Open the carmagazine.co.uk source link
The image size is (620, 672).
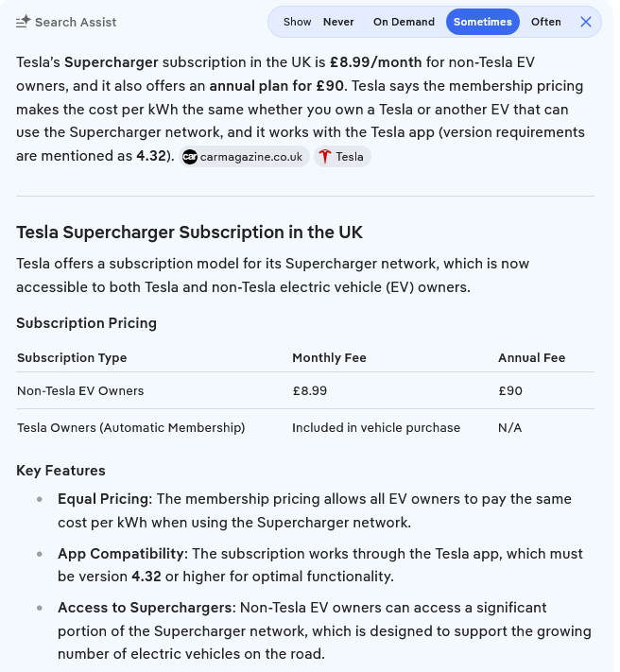tap(244, 157)
